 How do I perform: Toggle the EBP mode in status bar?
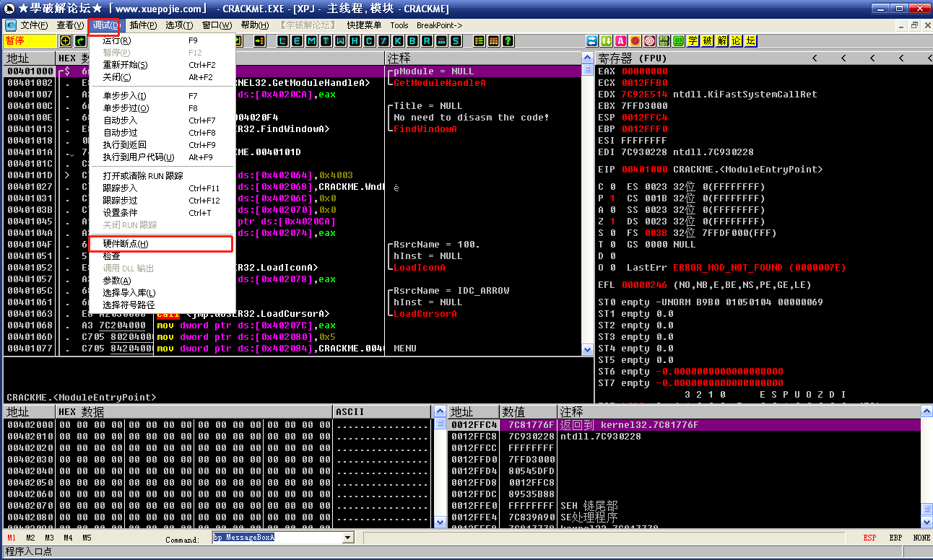895,538
